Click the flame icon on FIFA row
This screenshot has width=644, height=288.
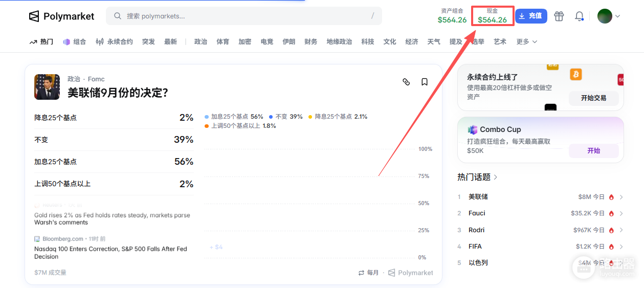point(611,247)
